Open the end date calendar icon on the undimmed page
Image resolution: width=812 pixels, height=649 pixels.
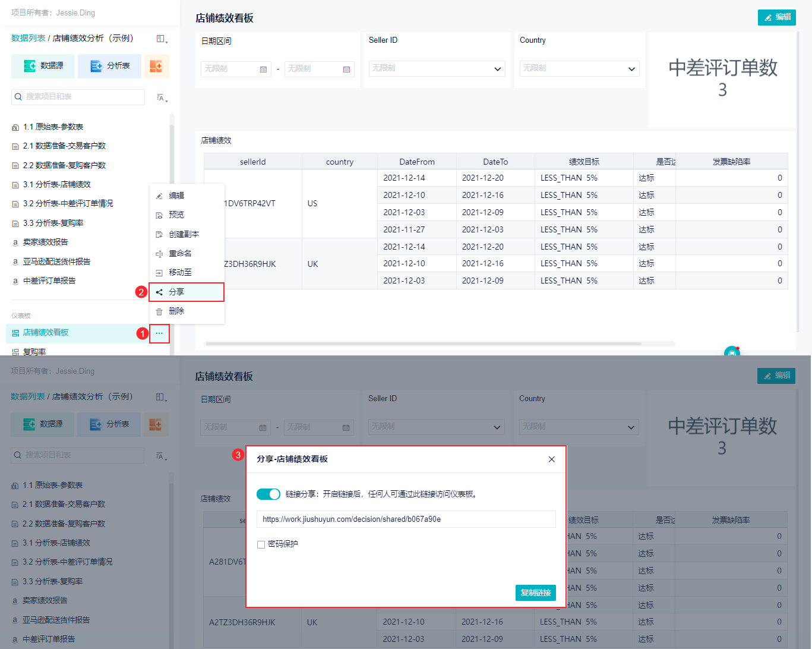(346, 70)
